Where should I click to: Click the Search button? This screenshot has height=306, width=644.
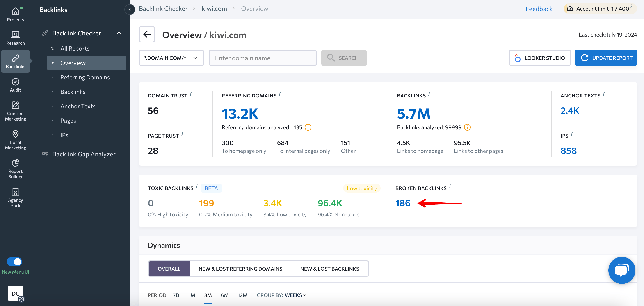[x=344, y=58]
